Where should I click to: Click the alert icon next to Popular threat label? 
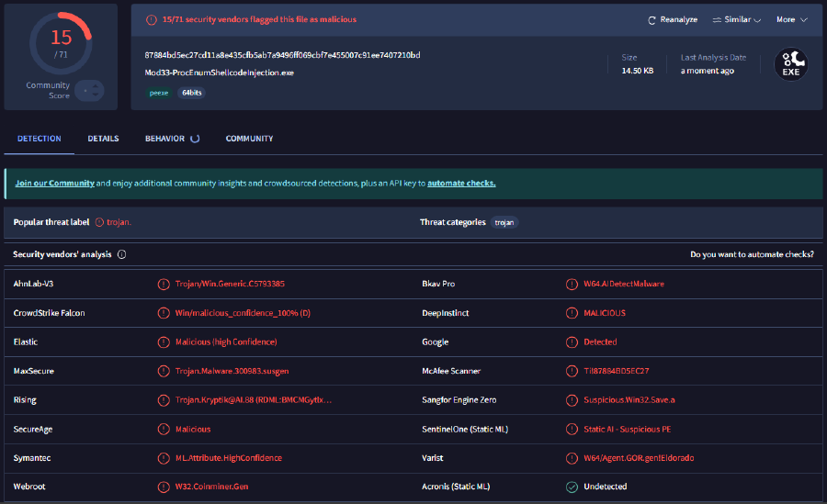tap(99, 222)
